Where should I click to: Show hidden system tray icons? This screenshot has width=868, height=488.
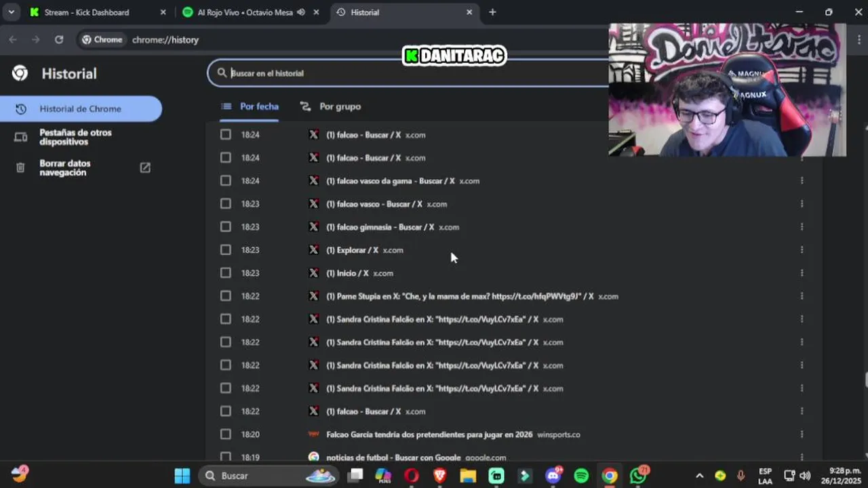click(700, 476)
